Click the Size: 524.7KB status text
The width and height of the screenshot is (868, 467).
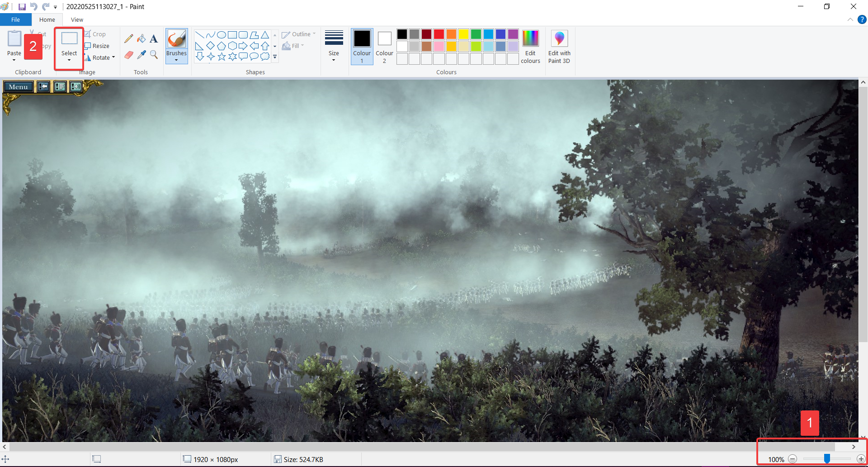pos(303,459)
